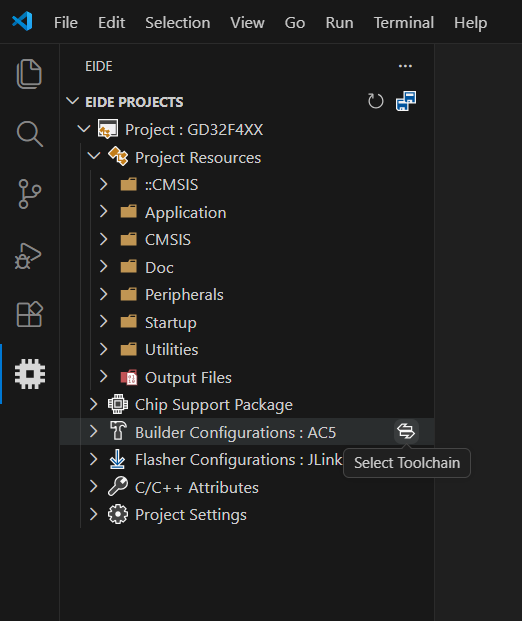Expand the Application folder chevron
The height and width of the screenshot is (621, 522).
[x=103, y=211]
